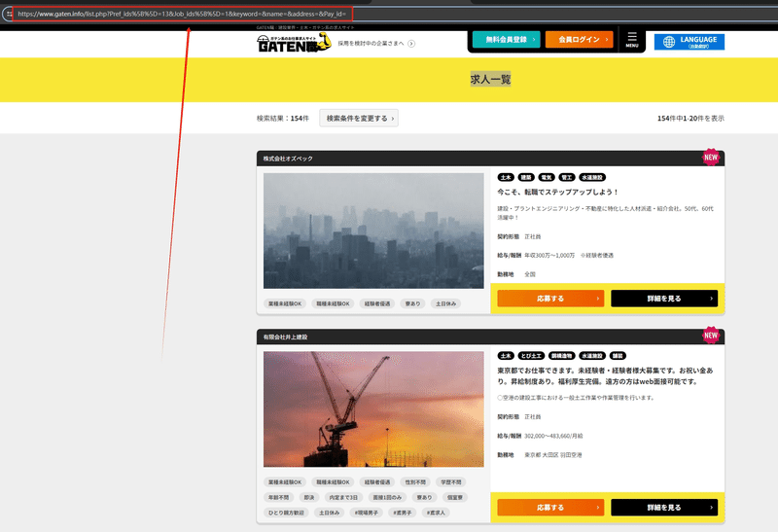
Task: Click ひとり親方歓迎 tag
Action: tap(286, 513)
